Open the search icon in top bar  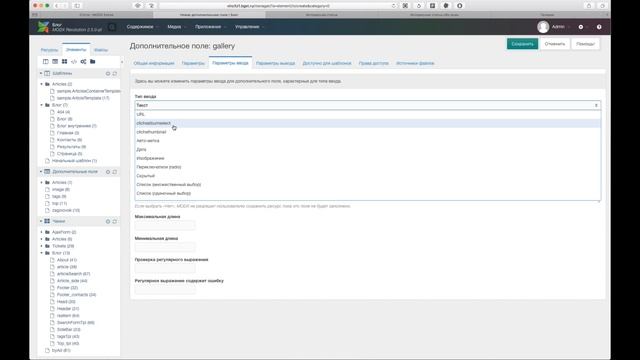[x=112, y=27]
